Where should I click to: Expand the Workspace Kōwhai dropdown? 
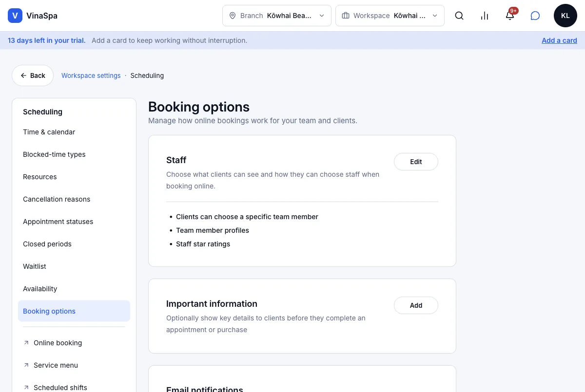pos(390,16)
